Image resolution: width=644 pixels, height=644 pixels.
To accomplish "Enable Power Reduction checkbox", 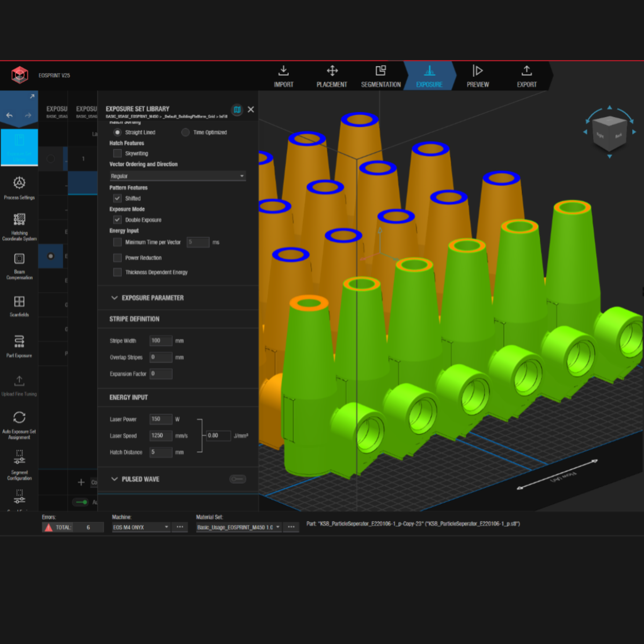I will point(117,258).
